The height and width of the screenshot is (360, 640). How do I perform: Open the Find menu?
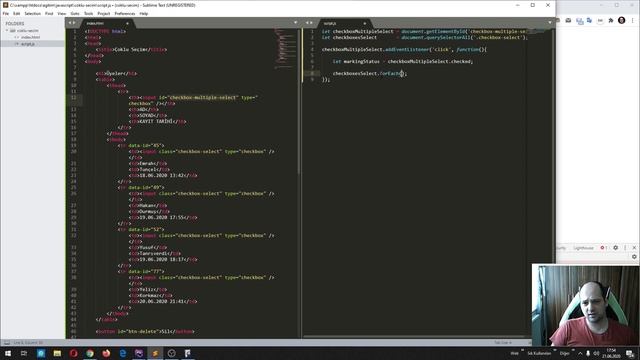pos(49,13)
